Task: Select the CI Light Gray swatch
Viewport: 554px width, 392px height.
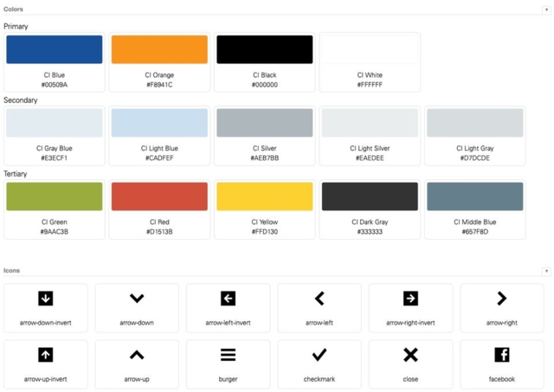Action: pos(475,123)
